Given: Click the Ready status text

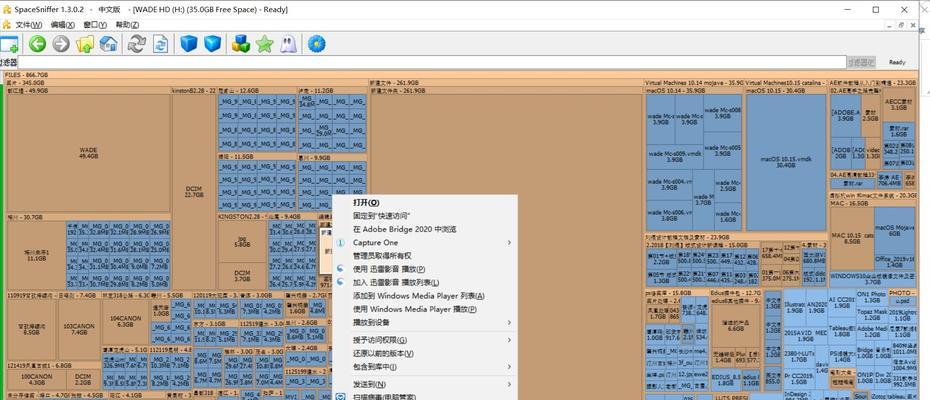Looking at the screenshot, I should coord(897,62).
